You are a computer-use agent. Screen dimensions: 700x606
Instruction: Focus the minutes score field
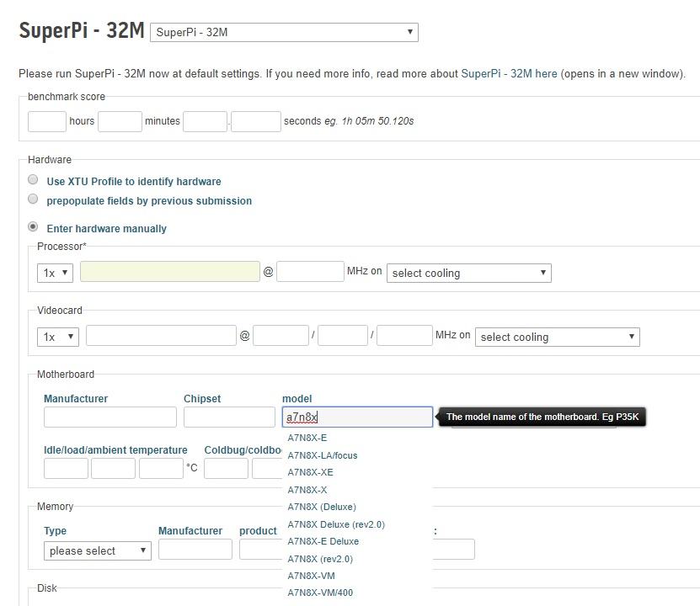point(120,121)
